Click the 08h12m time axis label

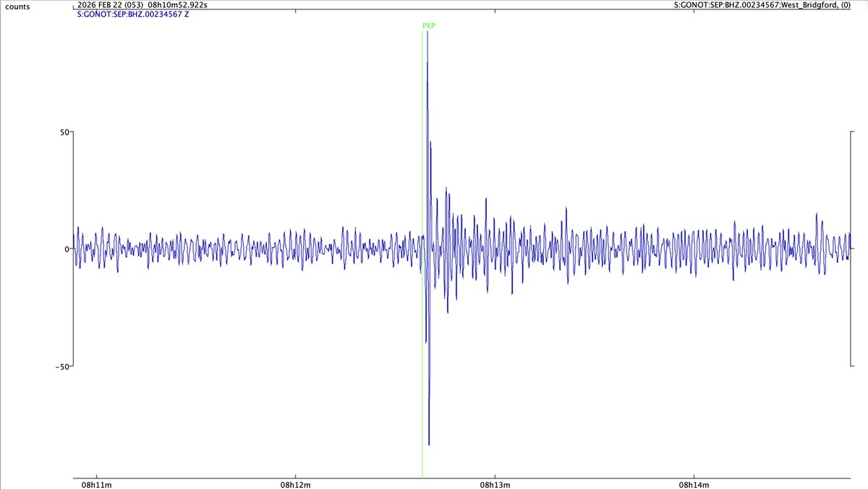click(x=295, y=484)
